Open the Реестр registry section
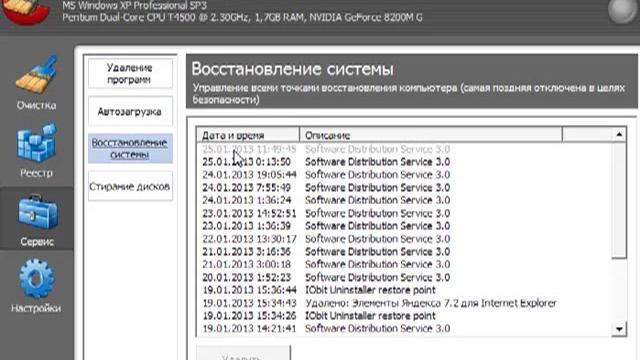The height and width of the screenshot is (360, 640). [36, 150]
